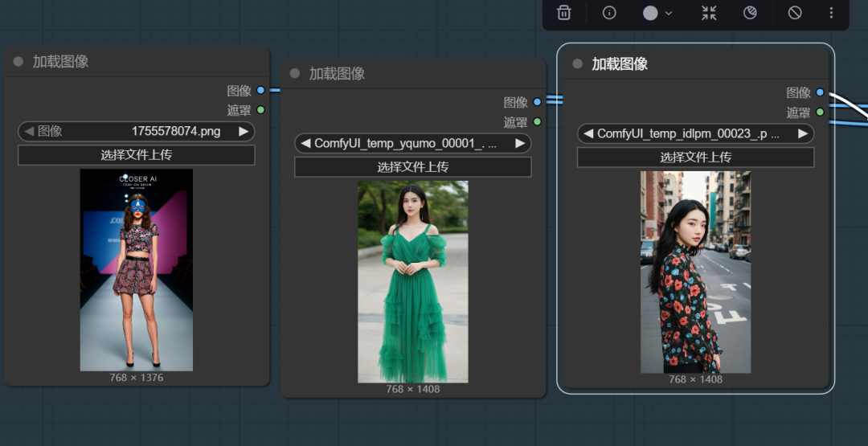Screen dimensions: 868x446
Task: Select previous image before ComfyUI_temp_idlpm_00023_
Action: coord(588,134)
